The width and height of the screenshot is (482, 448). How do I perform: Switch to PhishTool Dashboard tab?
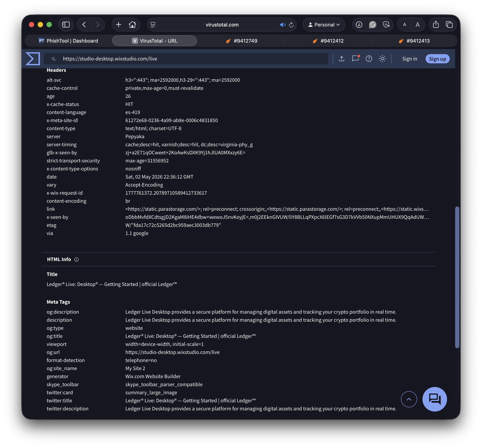click(69, 41)
